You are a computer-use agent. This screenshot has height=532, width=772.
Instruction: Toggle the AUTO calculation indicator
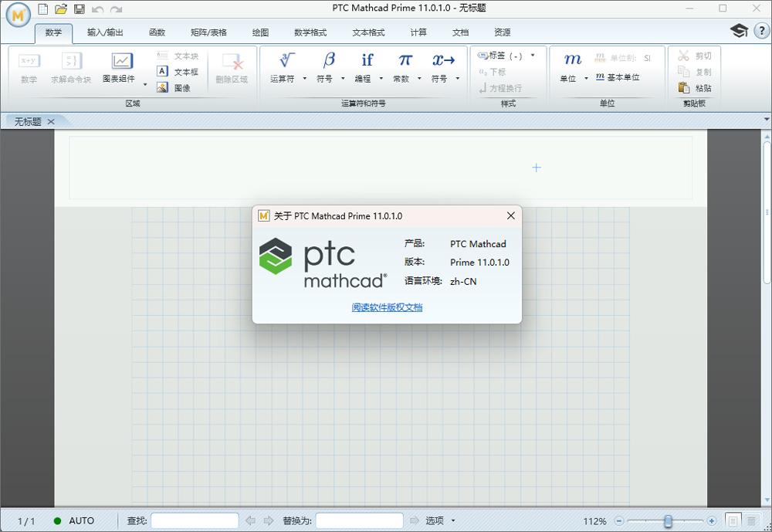coord(74,520)
